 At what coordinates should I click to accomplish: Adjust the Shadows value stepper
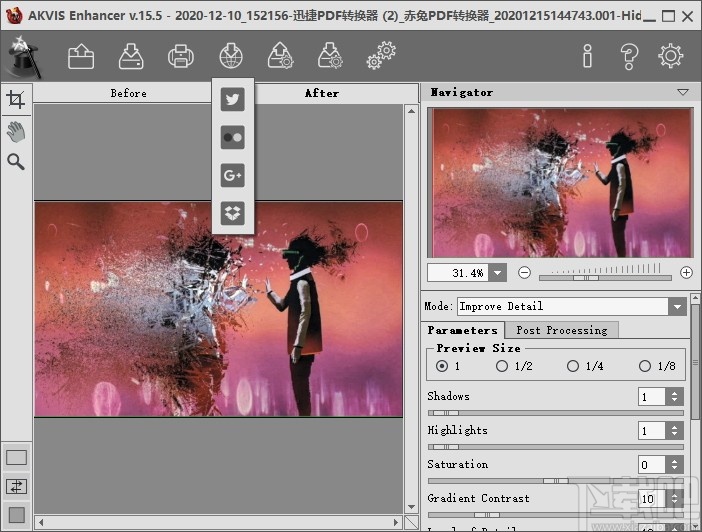[x=674, y=396]
